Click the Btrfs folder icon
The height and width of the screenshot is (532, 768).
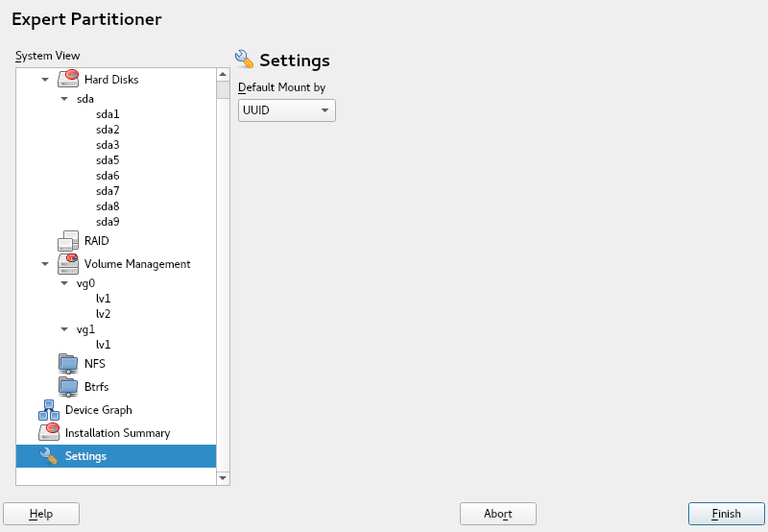pos(68,387)
